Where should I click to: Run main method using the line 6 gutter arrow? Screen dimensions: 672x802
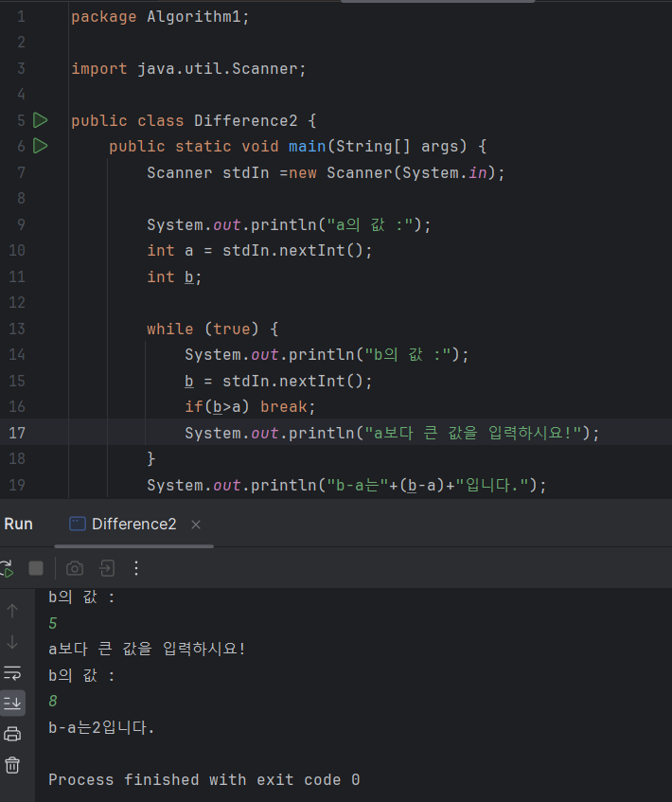(x=40, y=146)
